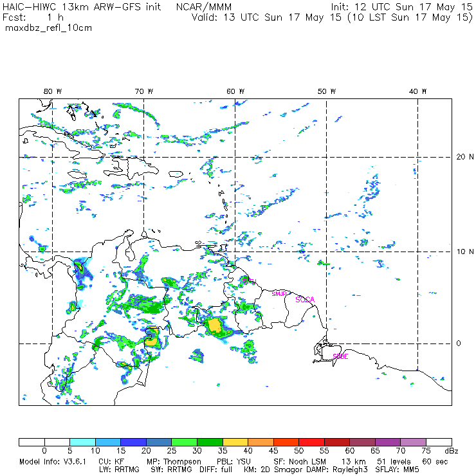Click the 'dBz' unit label
476x476 pixels.
[452, 451]
